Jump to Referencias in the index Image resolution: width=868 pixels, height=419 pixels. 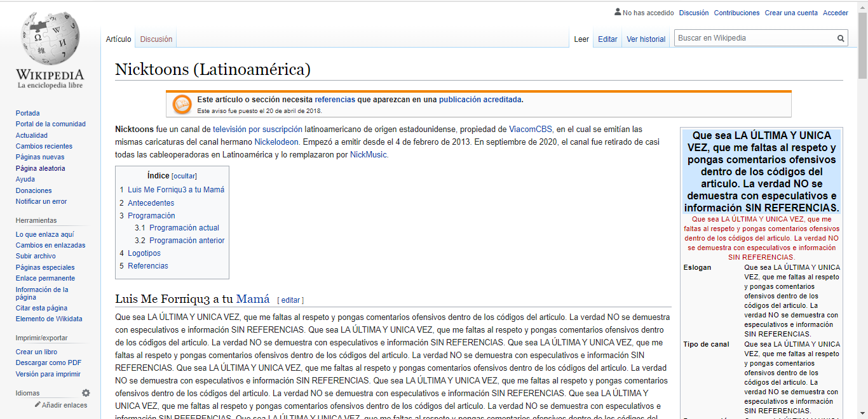point(144,266)
